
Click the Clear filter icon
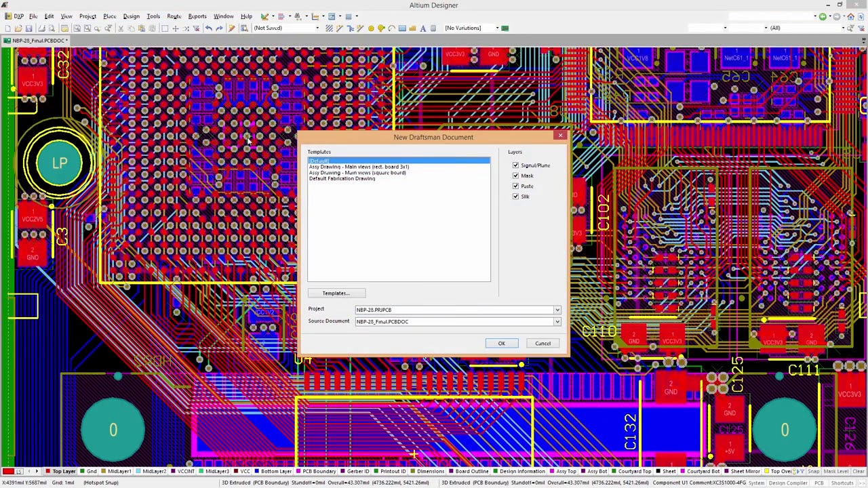click(861, 28)
